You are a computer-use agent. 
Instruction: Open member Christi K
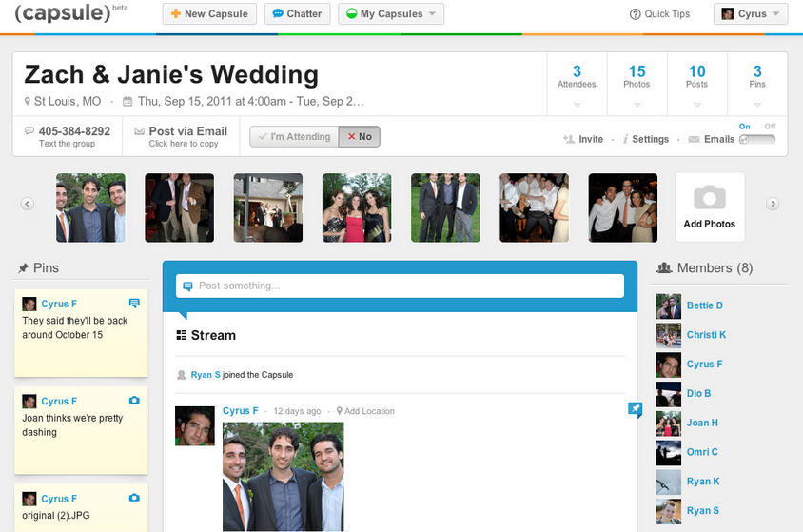tap(706, 335)
